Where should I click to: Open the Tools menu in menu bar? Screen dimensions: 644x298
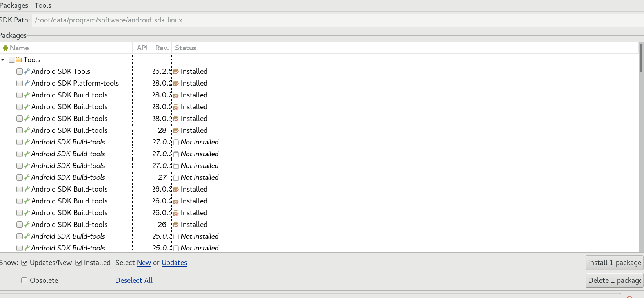pyautogui.click(x=43, y=5)
